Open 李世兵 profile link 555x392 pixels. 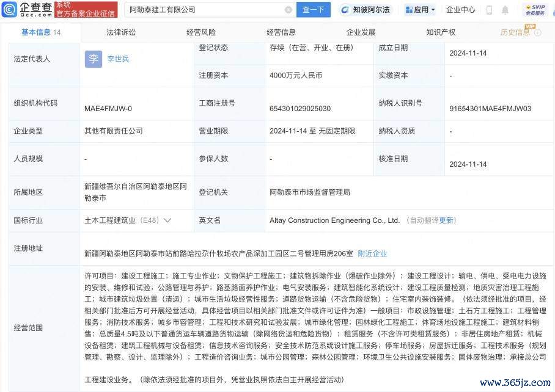118,59
